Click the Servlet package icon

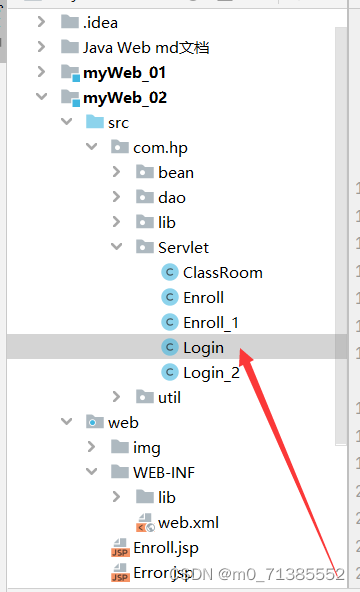click(145, 247)
